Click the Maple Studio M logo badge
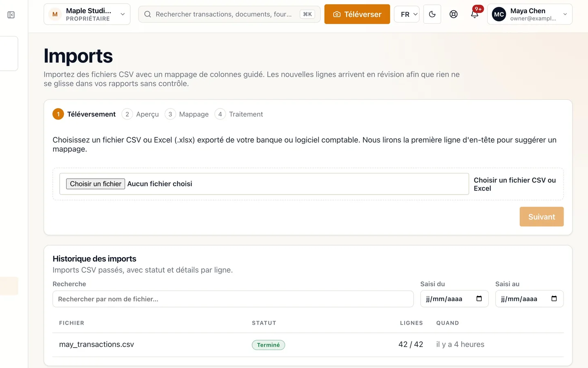588x368 pixels. pyautogui.click(x=55, y=14)
